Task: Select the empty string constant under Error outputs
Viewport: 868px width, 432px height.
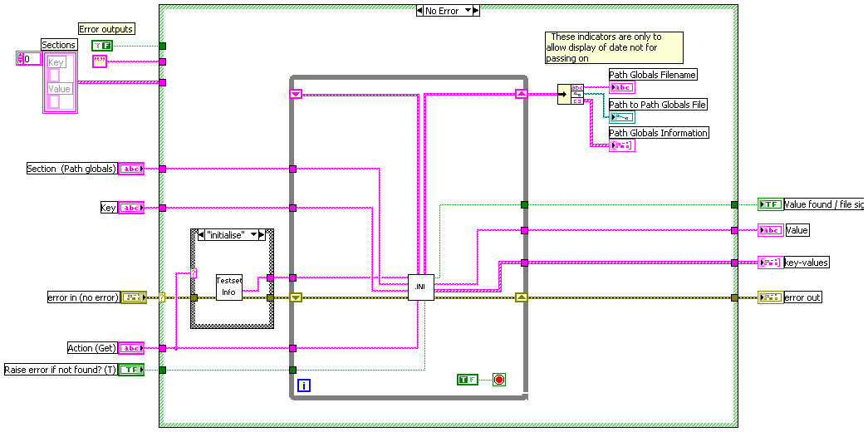Action: 99,62
